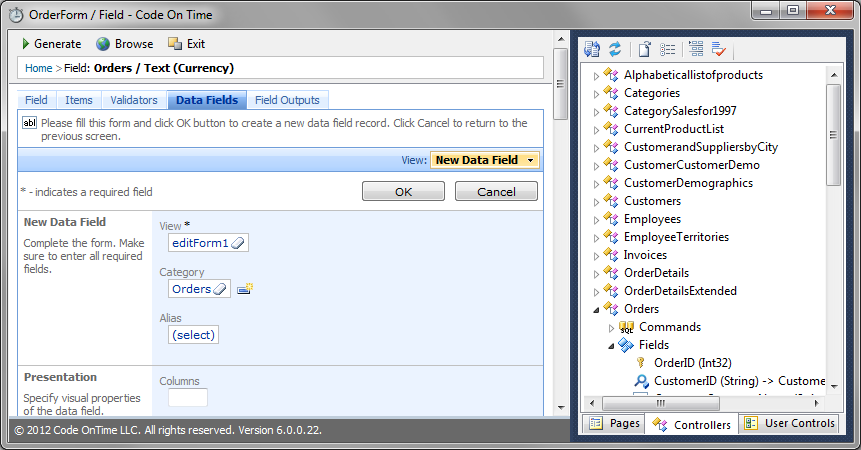
Task: Open Browse with the globe icon
Action: pyautogui.click(x=103, y=44)
